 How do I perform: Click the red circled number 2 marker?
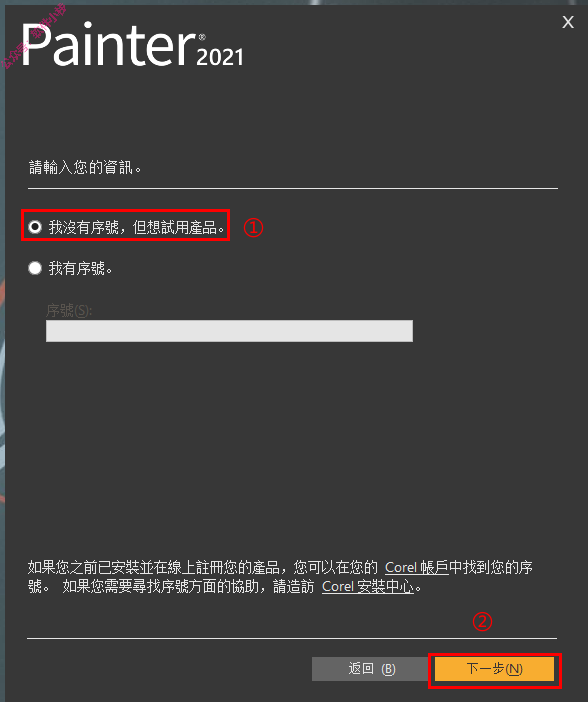click(x=482, y=621)
